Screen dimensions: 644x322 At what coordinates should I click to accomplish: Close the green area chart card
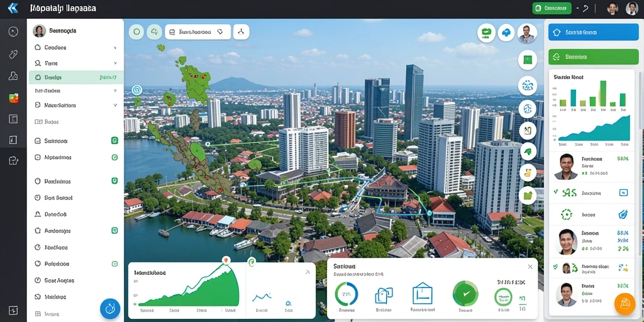(x=308, y=272)
